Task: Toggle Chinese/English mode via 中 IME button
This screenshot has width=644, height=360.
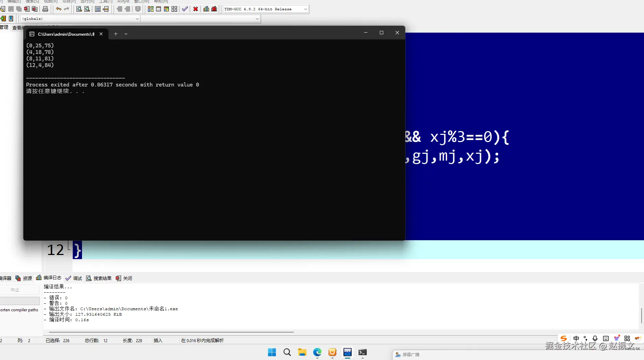Action: [576, 338]
